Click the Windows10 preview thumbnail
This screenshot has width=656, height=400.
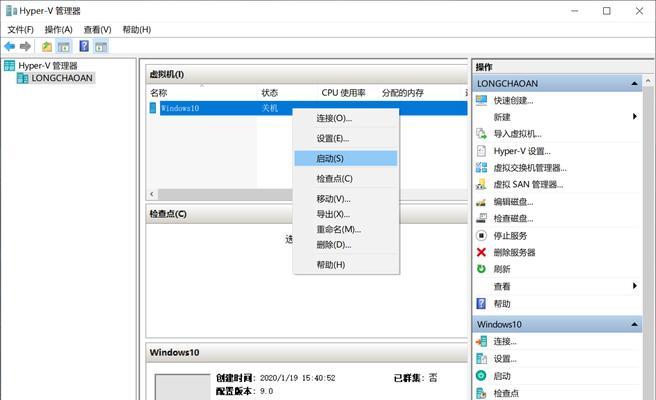[x=182, y=387]
